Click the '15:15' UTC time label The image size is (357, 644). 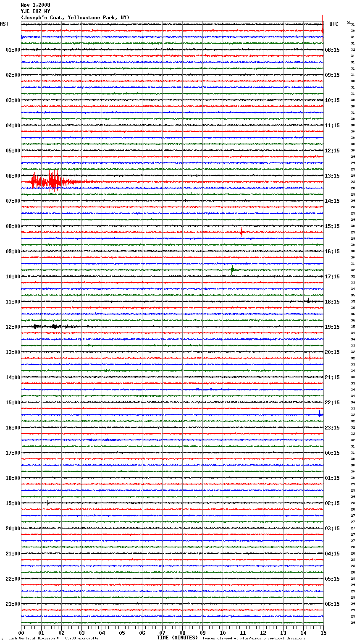click(x=332, y=226)
